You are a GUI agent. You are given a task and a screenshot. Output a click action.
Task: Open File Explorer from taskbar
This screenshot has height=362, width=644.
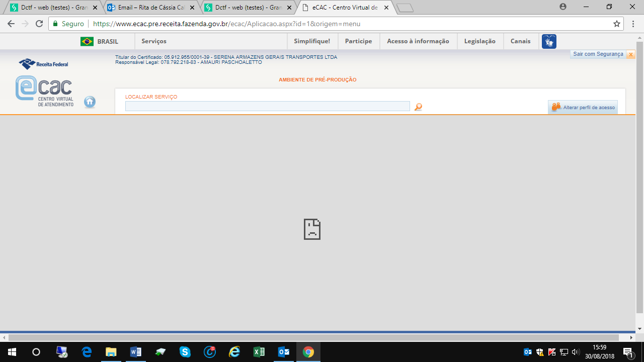tap(111, 352)
